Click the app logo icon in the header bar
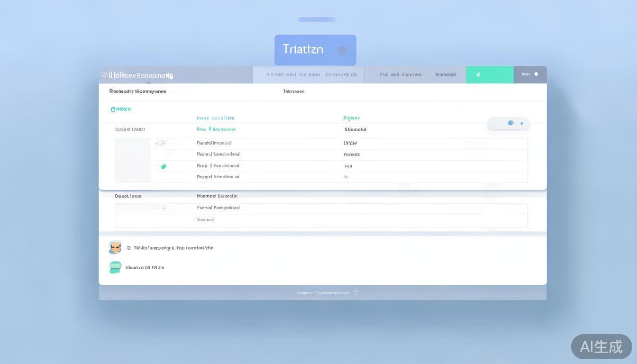Image resolution: width=637 pixels, height=364 pixels. 105,75
